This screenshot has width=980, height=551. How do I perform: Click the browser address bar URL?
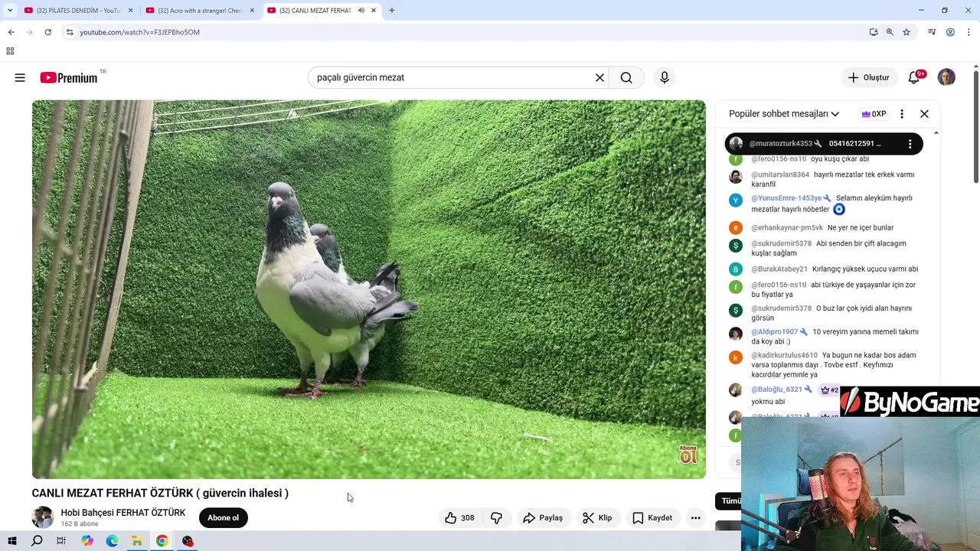tap(140, 32)
